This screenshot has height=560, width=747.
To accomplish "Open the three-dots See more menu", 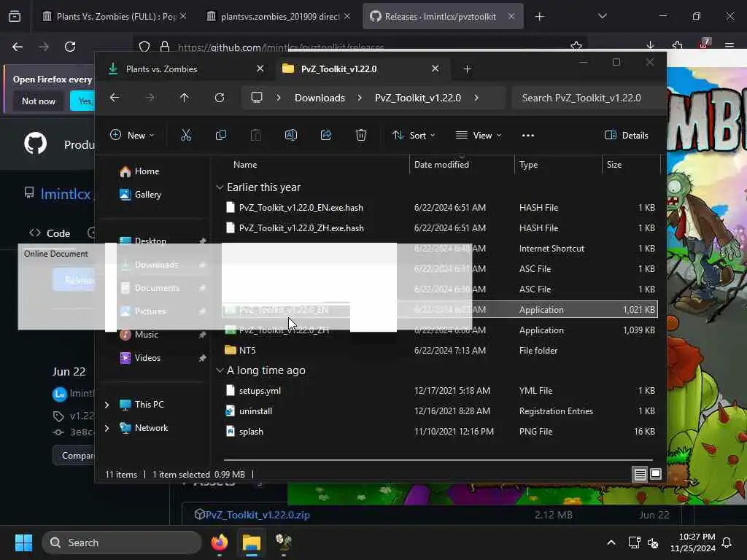I will point(528,135).
